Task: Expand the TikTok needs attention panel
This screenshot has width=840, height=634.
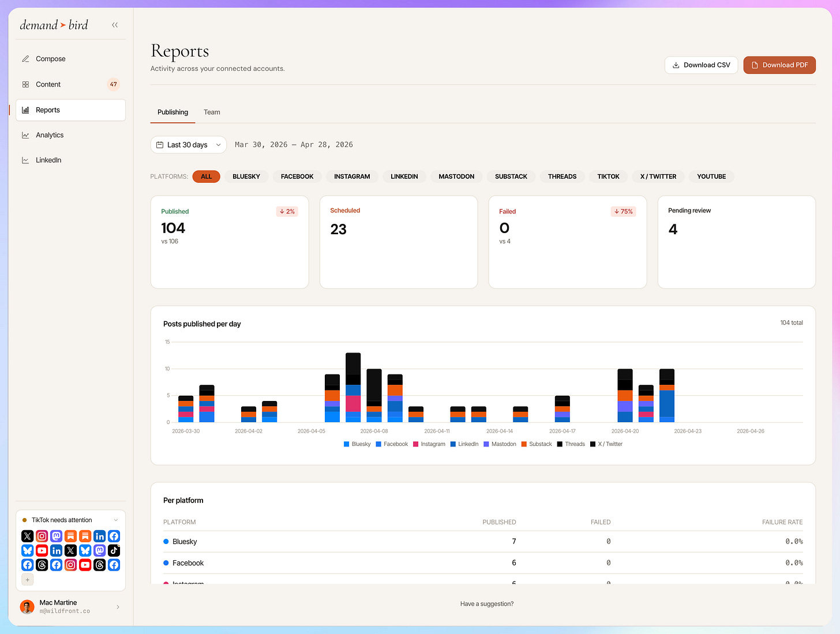Action: (x=116, y=520)
